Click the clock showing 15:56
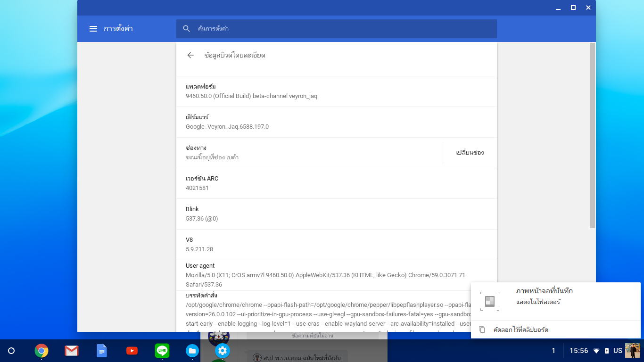 579,351
